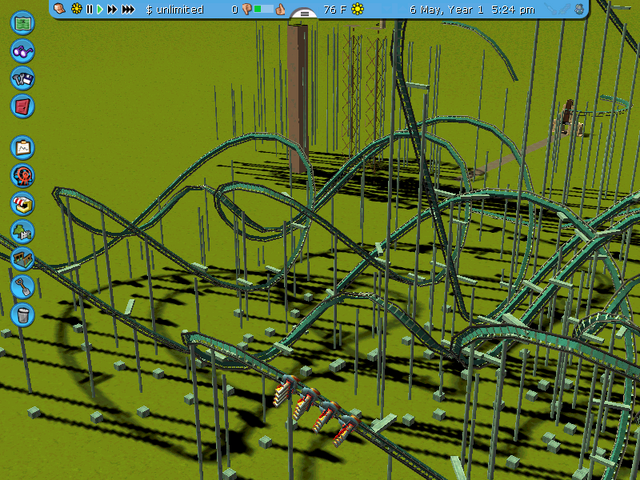
Task: Open the paths and queues builder
Action: (22, 259)
